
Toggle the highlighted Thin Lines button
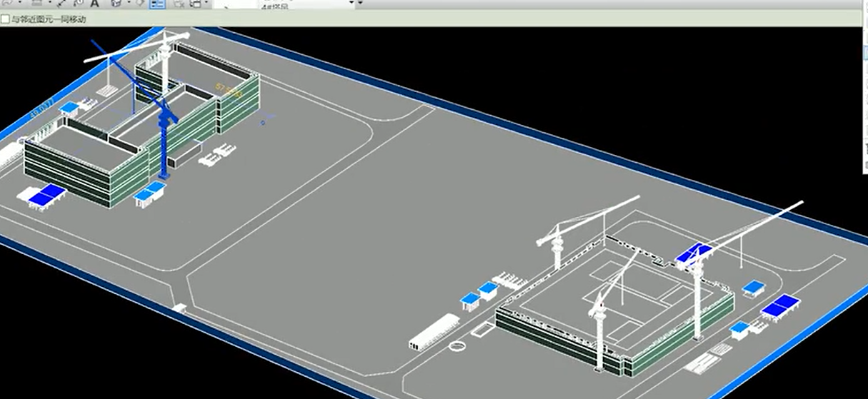(157, 3)
